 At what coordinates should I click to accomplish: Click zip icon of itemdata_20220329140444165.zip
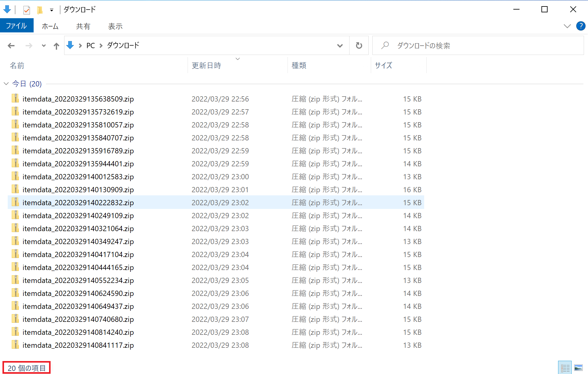coord(15,267)
